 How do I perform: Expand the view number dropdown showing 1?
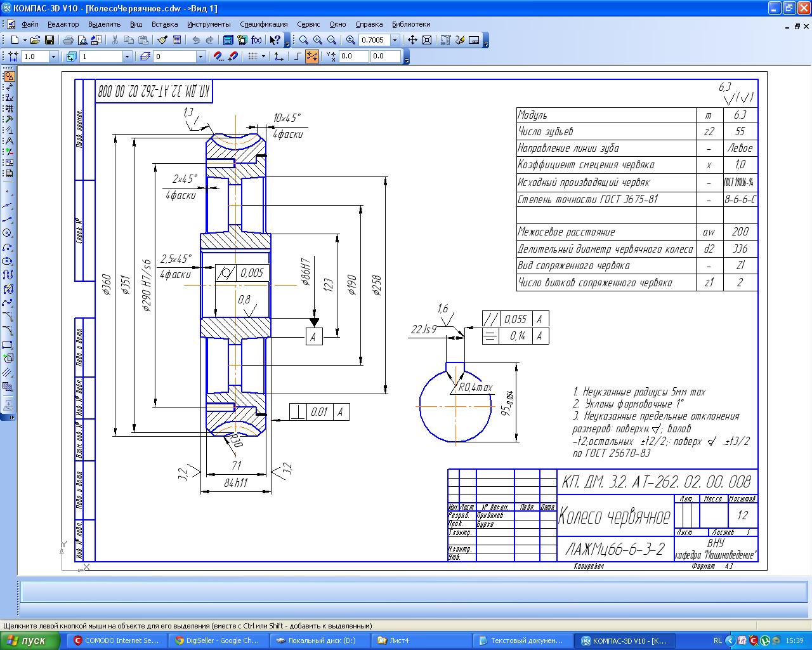[127, 56]
